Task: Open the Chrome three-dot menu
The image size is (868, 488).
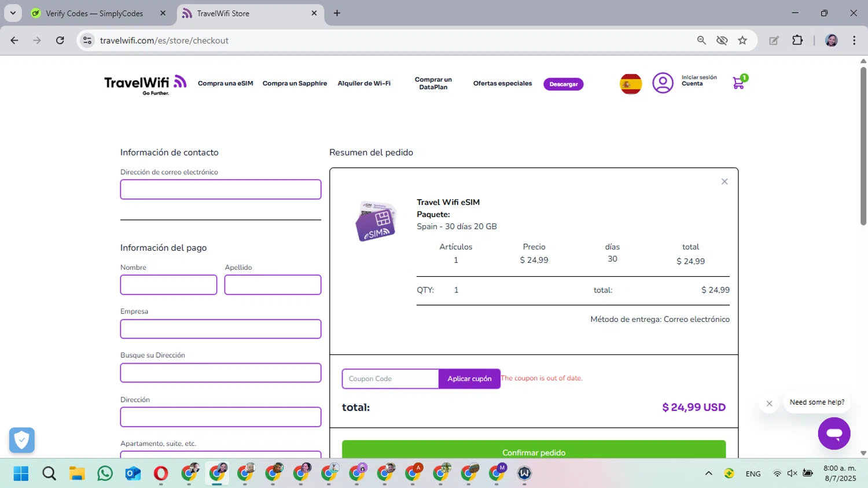Action: pos(854,41)
